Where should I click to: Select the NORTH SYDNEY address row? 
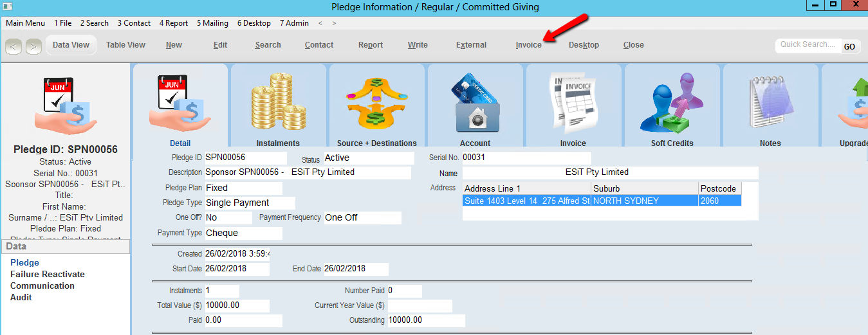click(x=602, y=201)
